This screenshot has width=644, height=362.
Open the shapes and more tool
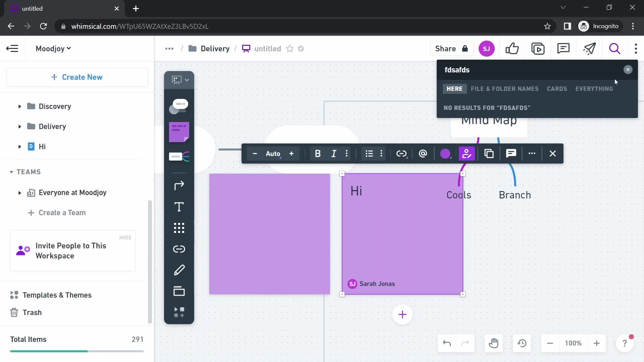(x=179, y=312)
